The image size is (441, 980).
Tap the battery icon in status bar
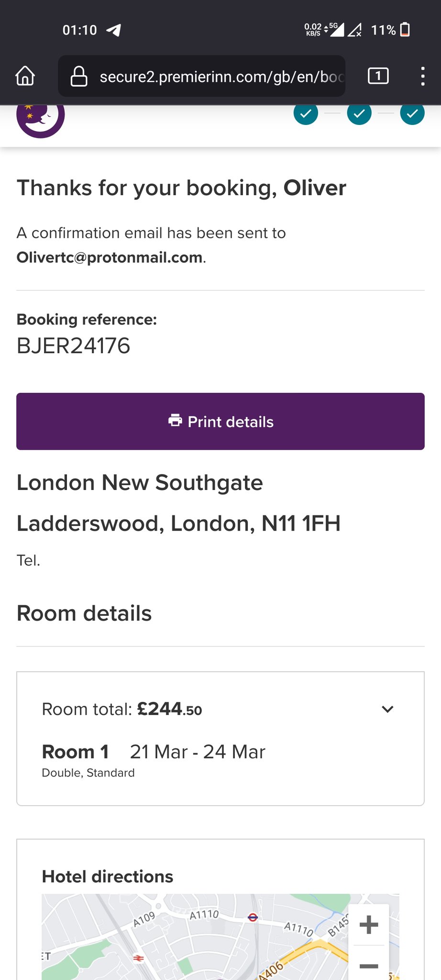405,30
